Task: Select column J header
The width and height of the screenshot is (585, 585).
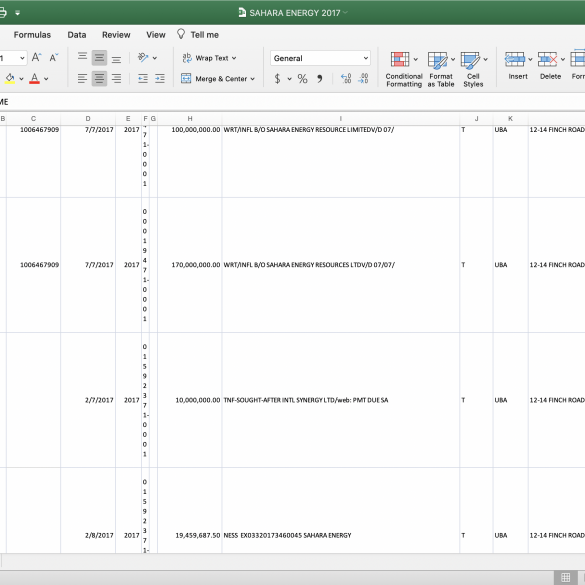Action: tap(476, 119)
